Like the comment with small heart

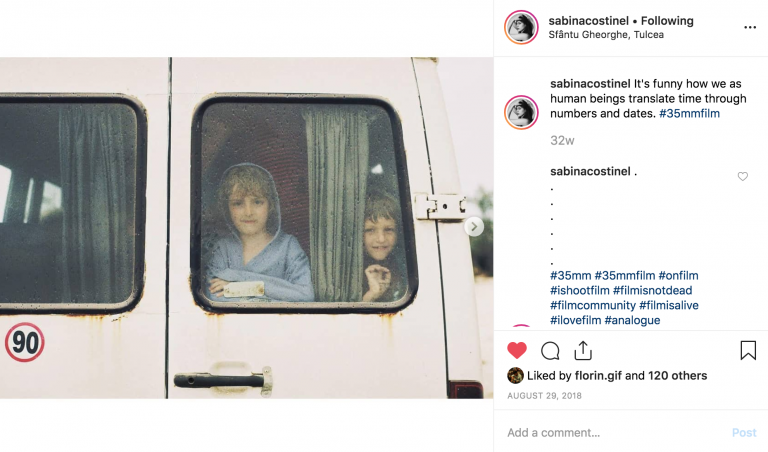coord(743,176)
